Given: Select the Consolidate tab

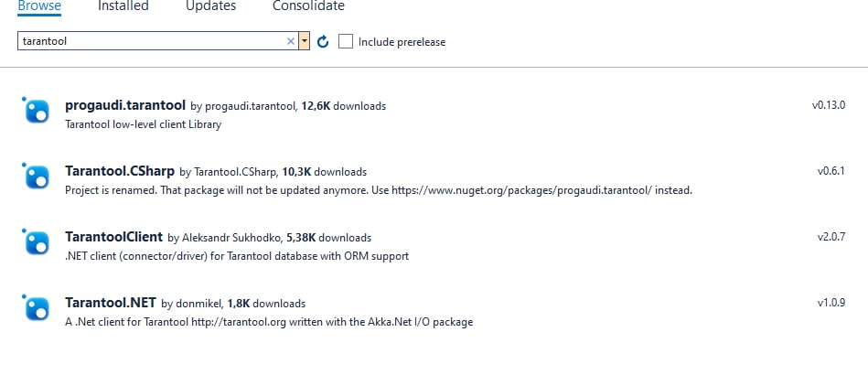Looking at the screenshot, I should pos(308,6).
